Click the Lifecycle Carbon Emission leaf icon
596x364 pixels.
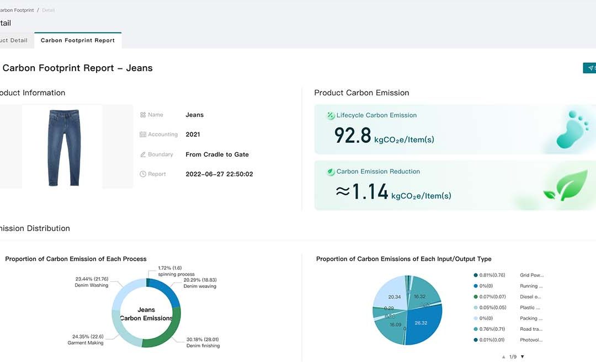coord(331,115)
